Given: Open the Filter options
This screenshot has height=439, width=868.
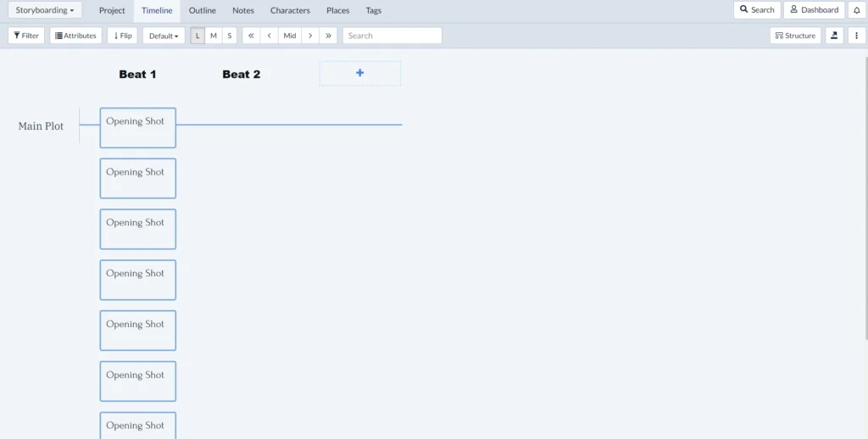Looking at the screenshot, I should [x=26, y=36].
